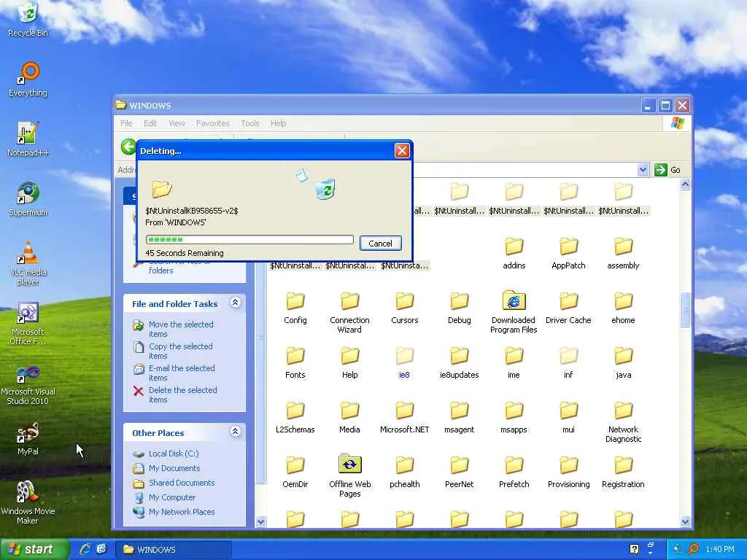The height and width of the screenshot is (560, 747).
Task: Click the task pane scroll down arrow
Action: coord(260,521)
